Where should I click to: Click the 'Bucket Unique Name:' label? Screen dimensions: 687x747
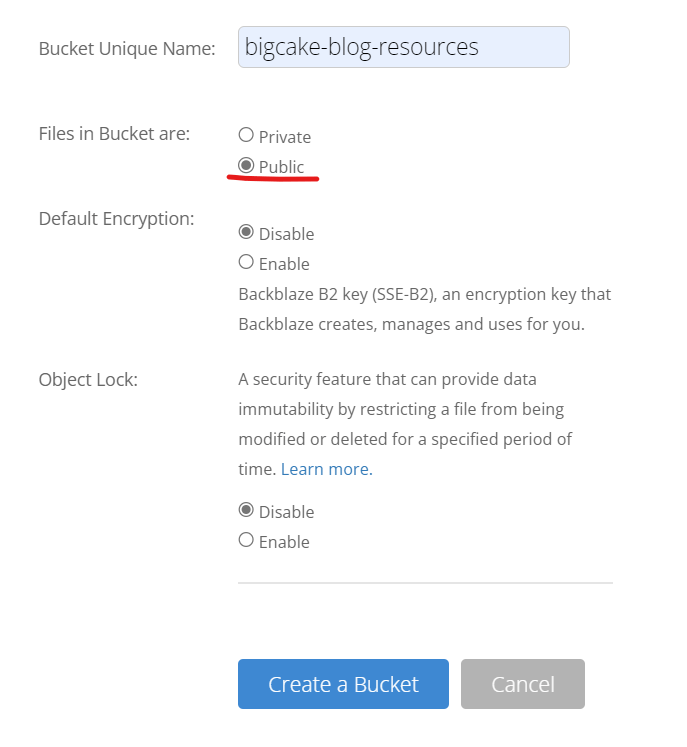pos(127,48)
